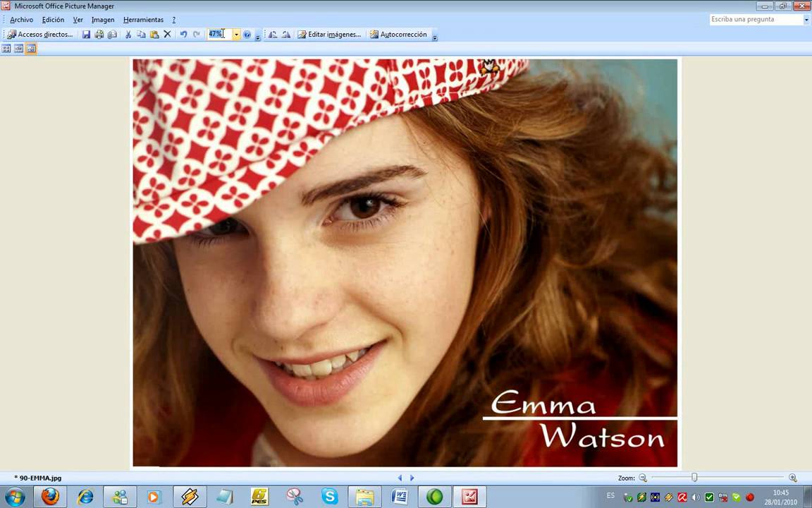
Task: Switch to thumbnail view
Action: pyautogui.click(x=6, y=49)
